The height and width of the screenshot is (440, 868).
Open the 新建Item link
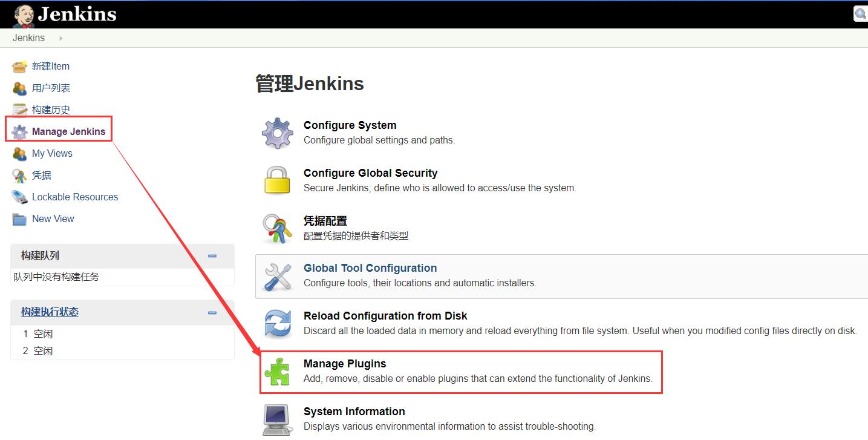(51, 66)
